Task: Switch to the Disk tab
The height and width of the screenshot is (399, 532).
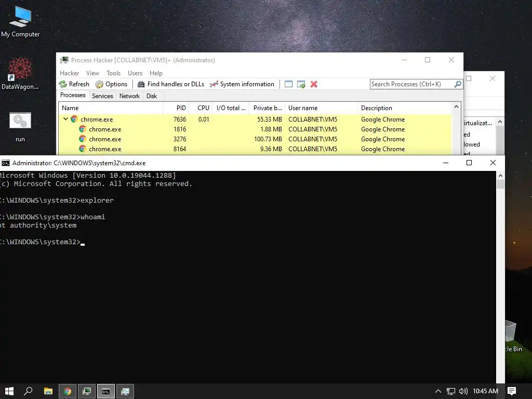Action: coord(152,96)
